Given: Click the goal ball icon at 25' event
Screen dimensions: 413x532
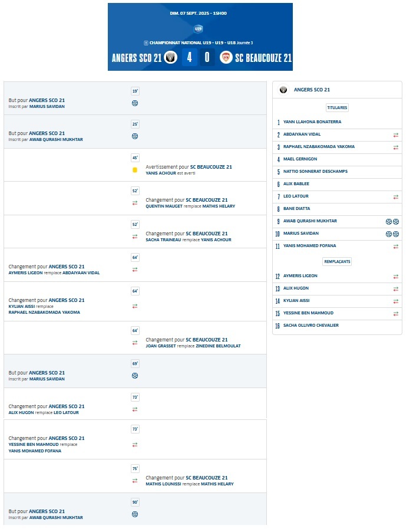Looking at the screenshot, I should [x=135, y=136].
